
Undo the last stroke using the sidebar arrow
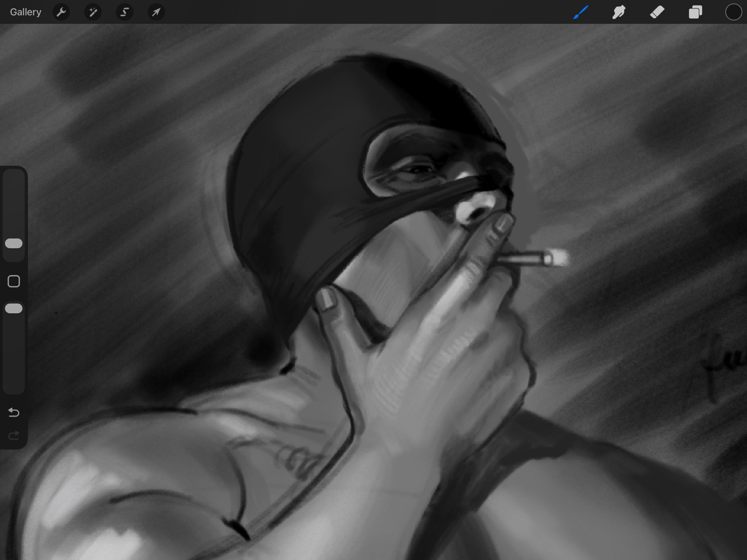point(14,412)
